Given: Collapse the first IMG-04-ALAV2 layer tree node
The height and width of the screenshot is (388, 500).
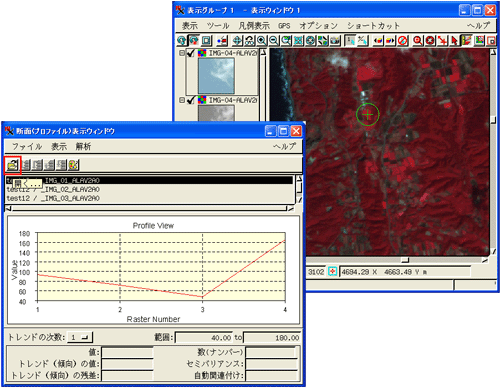Looking at the screenshot, I should (x=182, y=53).
